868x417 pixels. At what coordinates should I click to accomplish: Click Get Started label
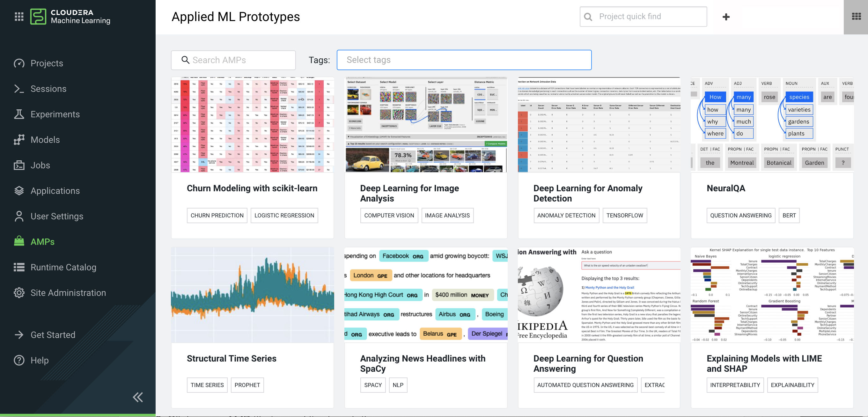tap(53, 334)
